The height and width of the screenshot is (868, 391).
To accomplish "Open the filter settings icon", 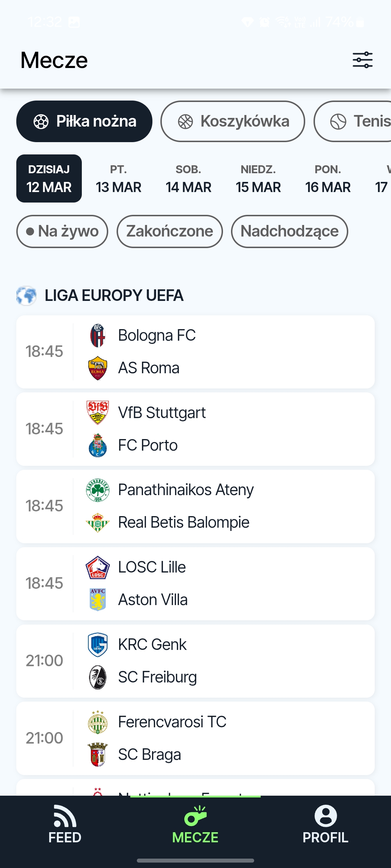I will click(x=362, y=60).
